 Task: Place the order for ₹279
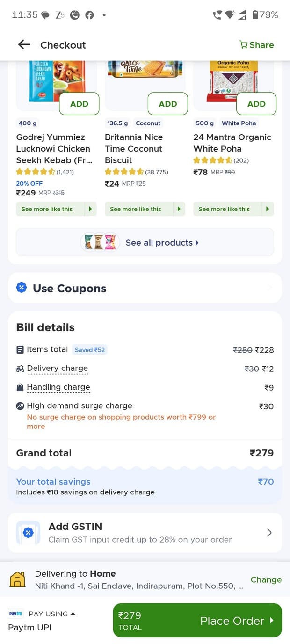point(197,620)
